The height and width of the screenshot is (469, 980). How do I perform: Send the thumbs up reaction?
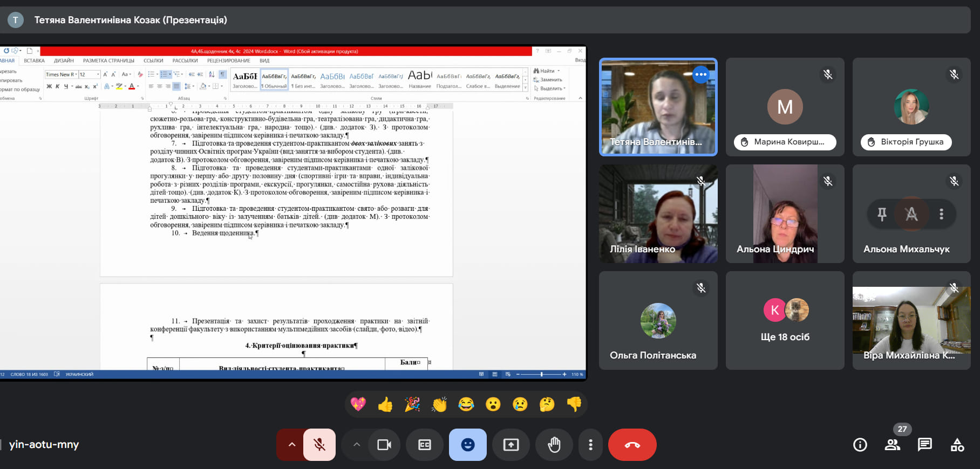[385, 404]
